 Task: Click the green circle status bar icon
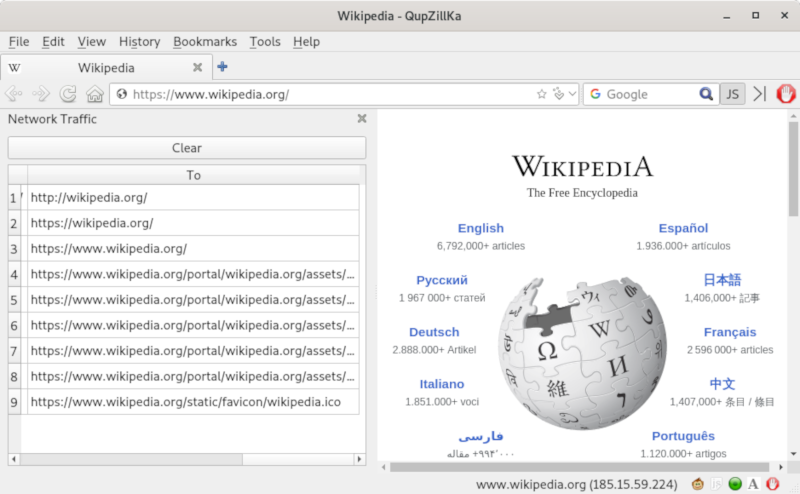click(x=735, y=484)
